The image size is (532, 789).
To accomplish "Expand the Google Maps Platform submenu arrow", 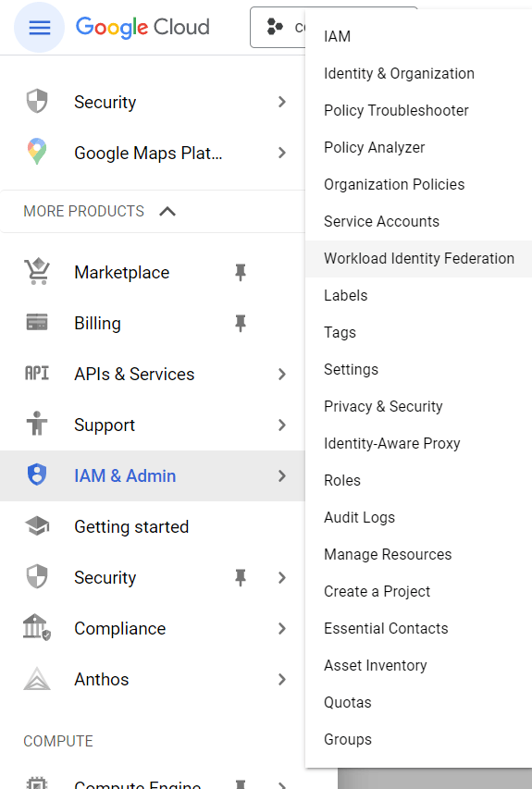I will 282,153.
